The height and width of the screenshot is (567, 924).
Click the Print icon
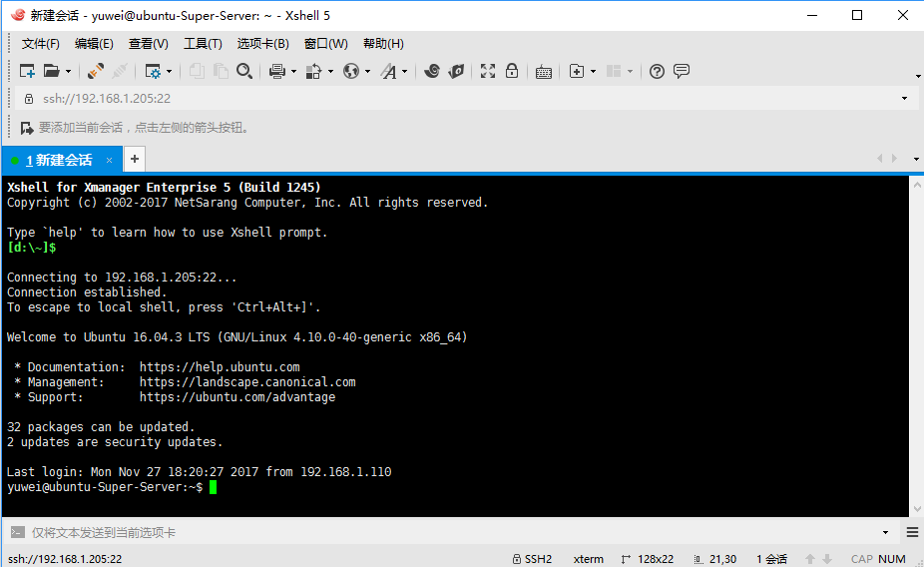pos(277,71)
